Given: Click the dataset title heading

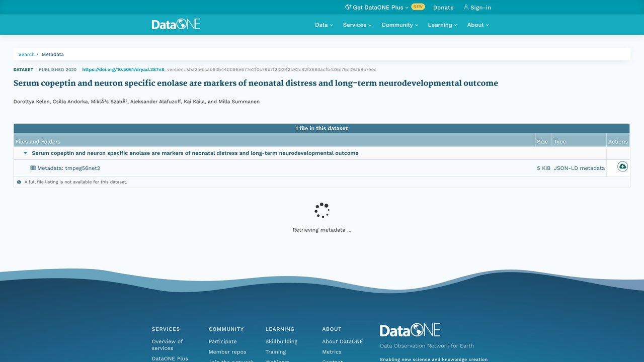Looking at the screenshot, I should pos(256,83).
